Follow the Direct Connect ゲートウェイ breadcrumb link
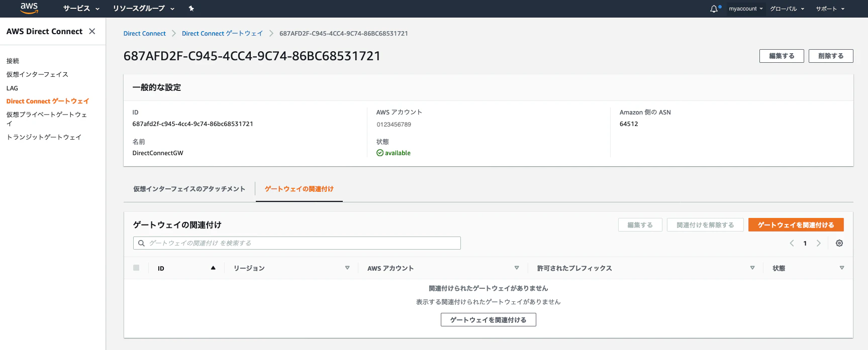This screenshot has height=350, width=868. coord(222,34)
